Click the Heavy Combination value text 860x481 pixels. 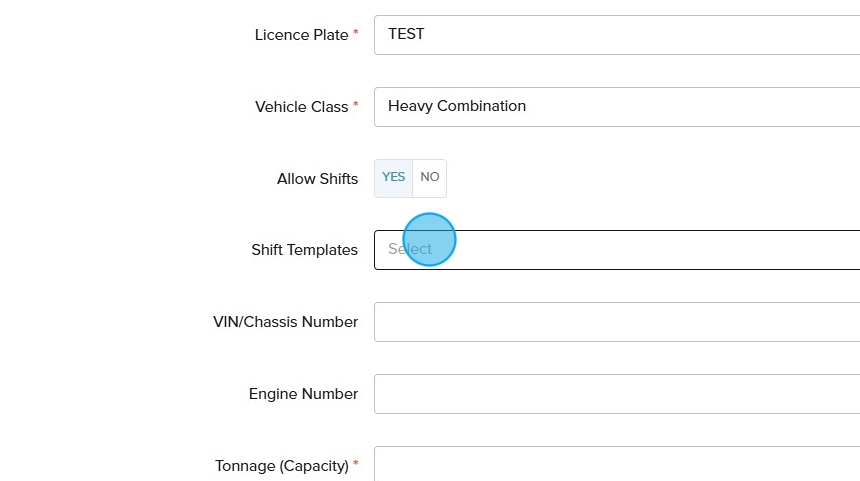457,106
